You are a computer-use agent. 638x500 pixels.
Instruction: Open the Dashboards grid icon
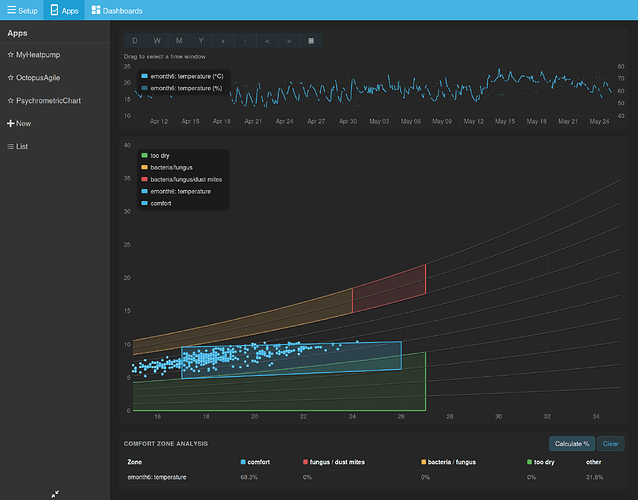96,10
